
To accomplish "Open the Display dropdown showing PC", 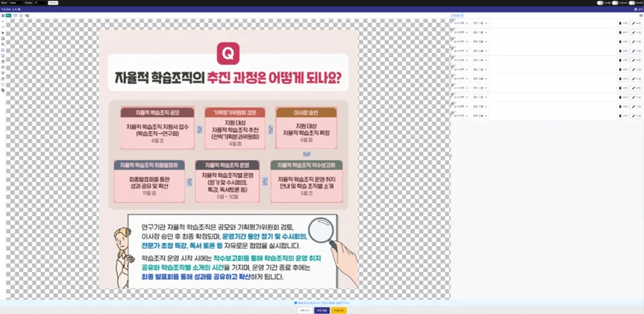I will point(40,3).
